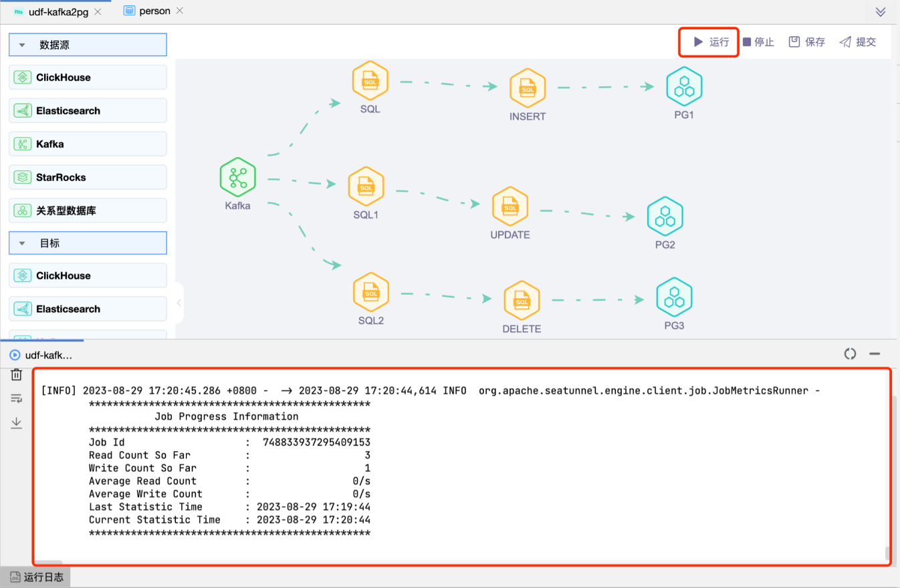Viewport: 900px width, 588px height.
Task: Toggle log line wrap icon
Action: (x=17, y=399)
